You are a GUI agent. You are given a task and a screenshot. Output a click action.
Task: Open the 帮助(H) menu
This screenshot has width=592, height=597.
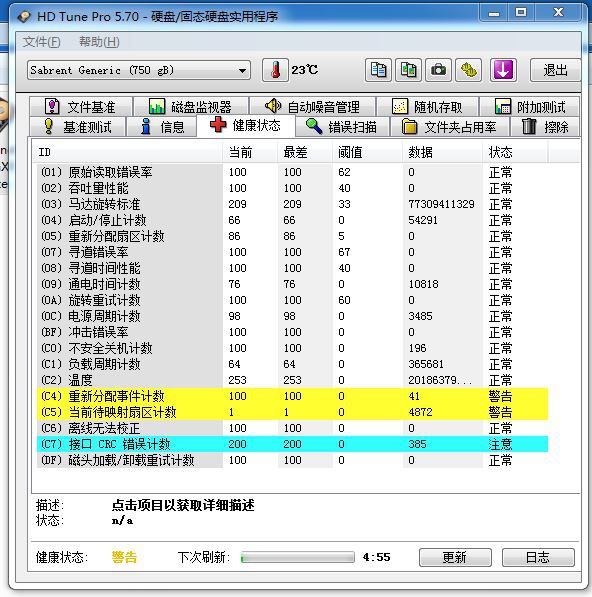click(x=99, y=42)
